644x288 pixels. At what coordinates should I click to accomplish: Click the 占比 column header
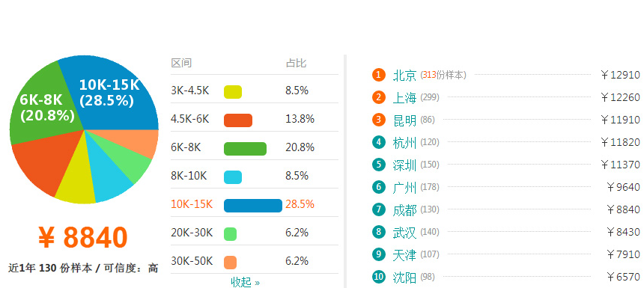pyautogui.click(x=296, y=63)
